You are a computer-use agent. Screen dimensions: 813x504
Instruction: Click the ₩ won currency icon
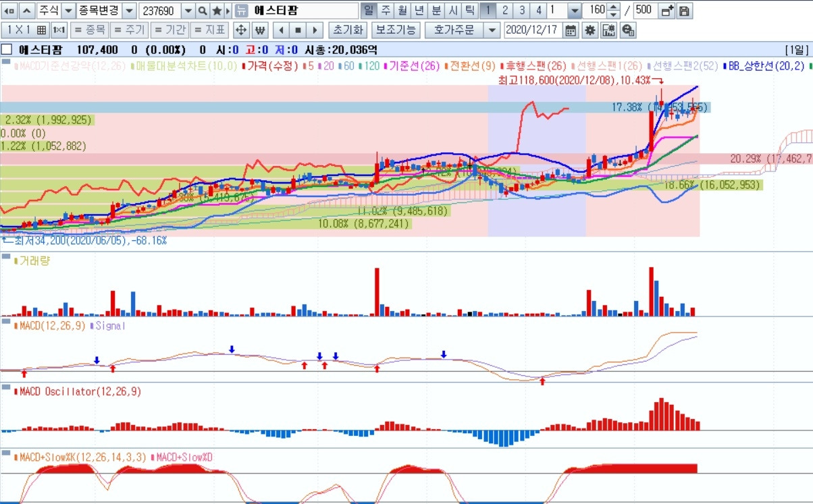pyautogui.click(x=260, y=30)
